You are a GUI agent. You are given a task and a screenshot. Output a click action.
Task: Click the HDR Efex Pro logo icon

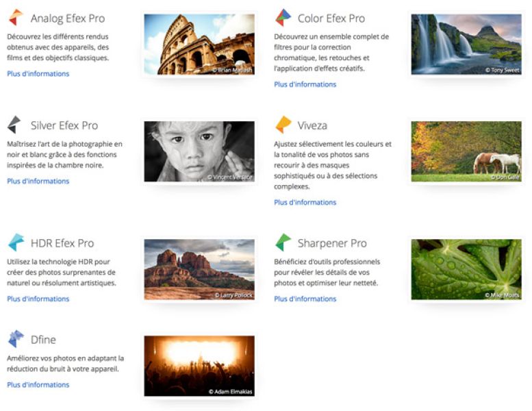coord(15,242)
